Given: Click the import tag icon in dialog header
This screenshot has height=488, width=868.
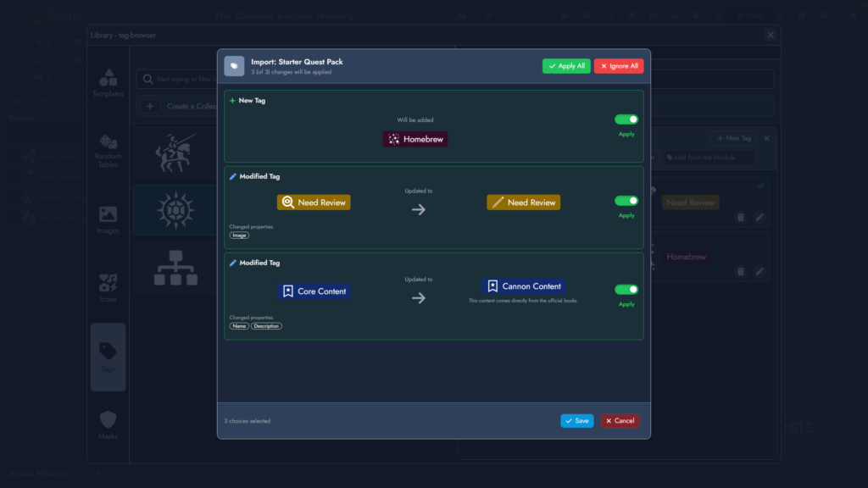Looking at the screenshot, I should tap(234, 66).
